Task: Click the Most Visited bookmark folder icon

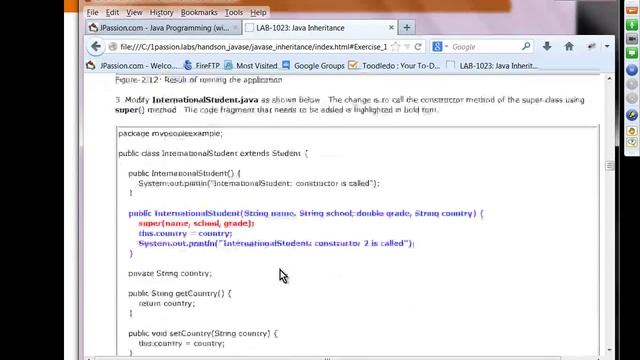Action: [229, 65]
